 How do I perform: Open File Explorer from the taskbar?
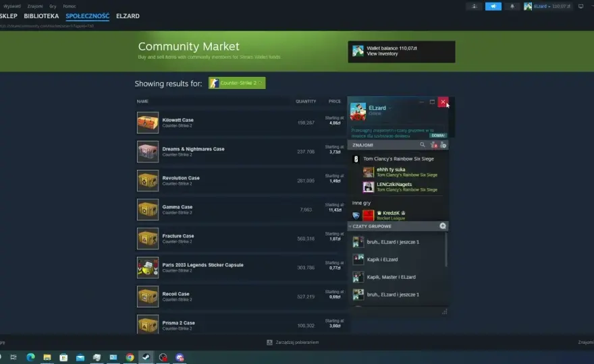(47, 357)
